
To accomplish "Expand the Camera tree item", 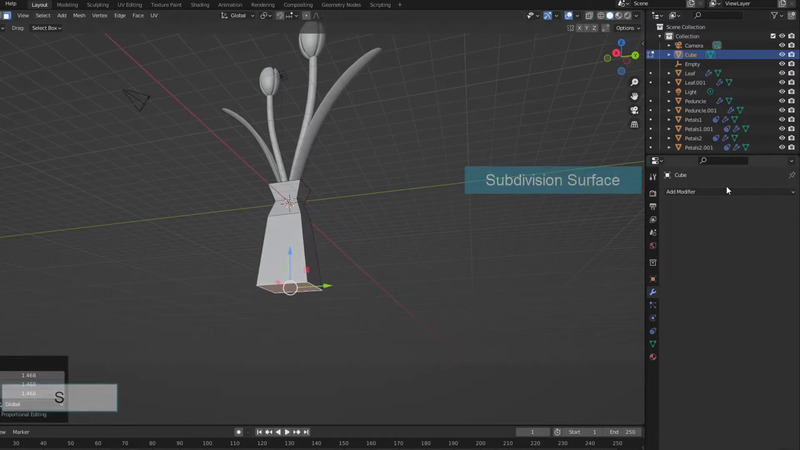I will click(669, 45).
